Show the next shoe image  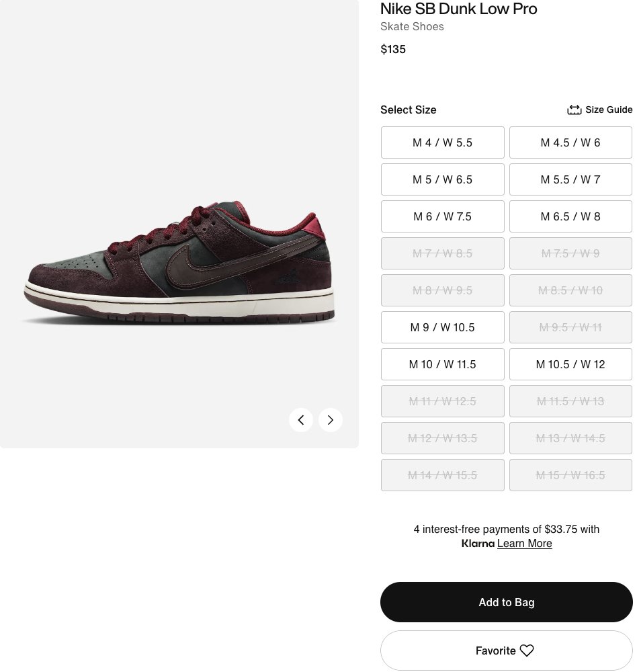pos(331,420)
